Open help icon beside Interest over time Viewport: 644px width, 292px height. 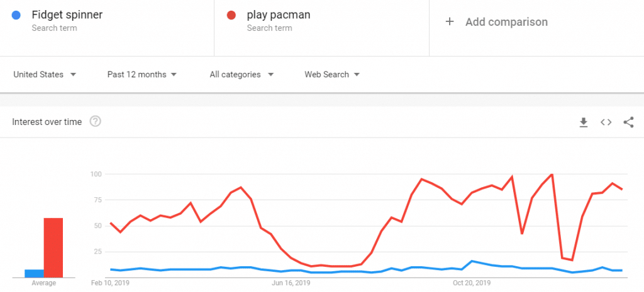click(x=96, y=122)
